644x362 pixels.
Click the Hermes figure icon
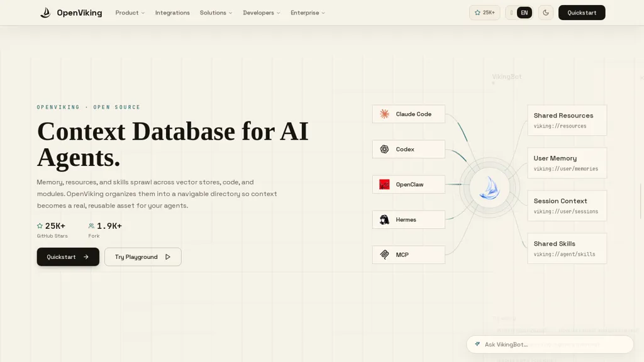coord(384,219)
